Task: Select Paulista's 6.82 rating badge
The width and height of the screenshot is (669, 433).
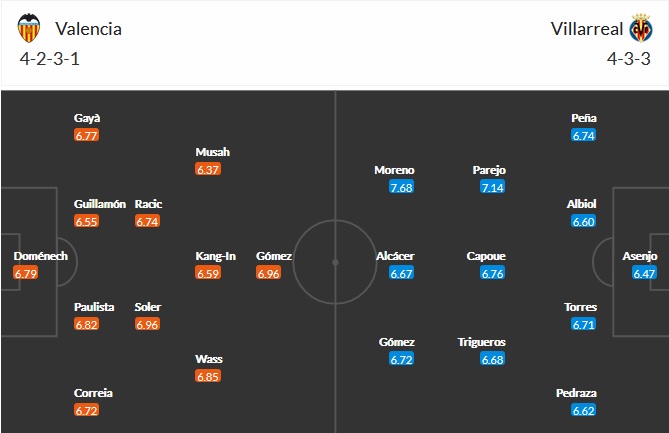Action: [x=87, y=324]
